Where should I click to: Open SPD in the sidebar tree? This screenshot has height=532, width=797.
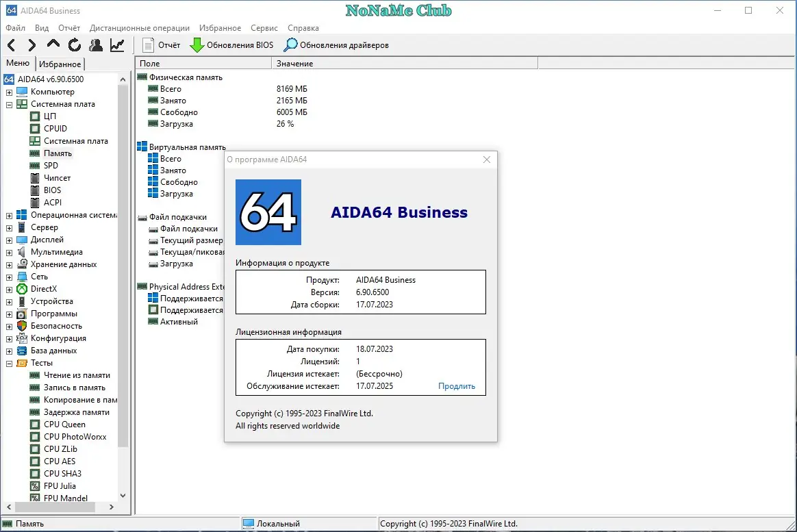click(x=51, y=166)
